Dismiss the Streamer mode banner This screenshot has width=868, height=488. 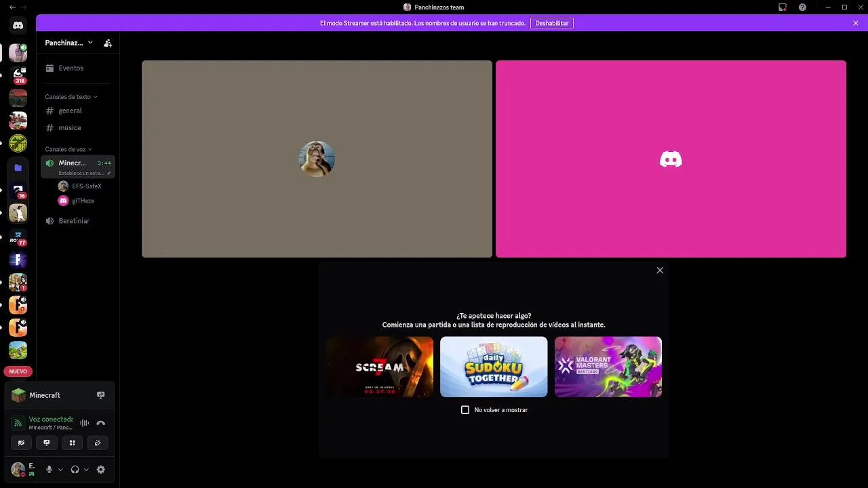(856, 23)
